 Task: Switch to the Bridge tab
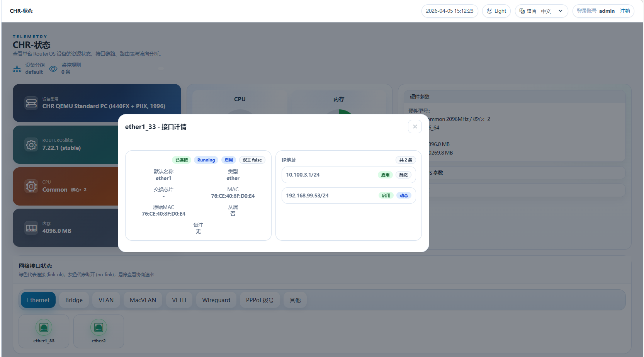(74, 300)
